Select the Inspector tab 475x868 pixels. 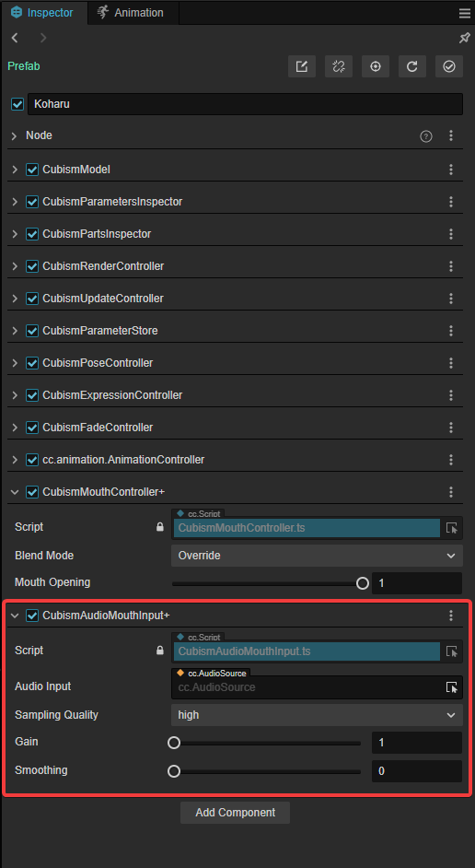tap(43, 13)
